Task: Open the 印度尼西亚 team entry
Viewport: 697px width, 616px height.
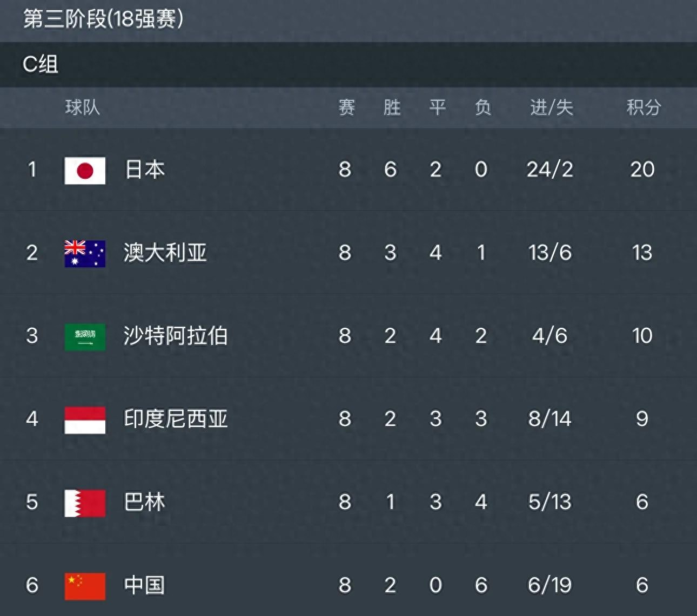Action: 176,419
